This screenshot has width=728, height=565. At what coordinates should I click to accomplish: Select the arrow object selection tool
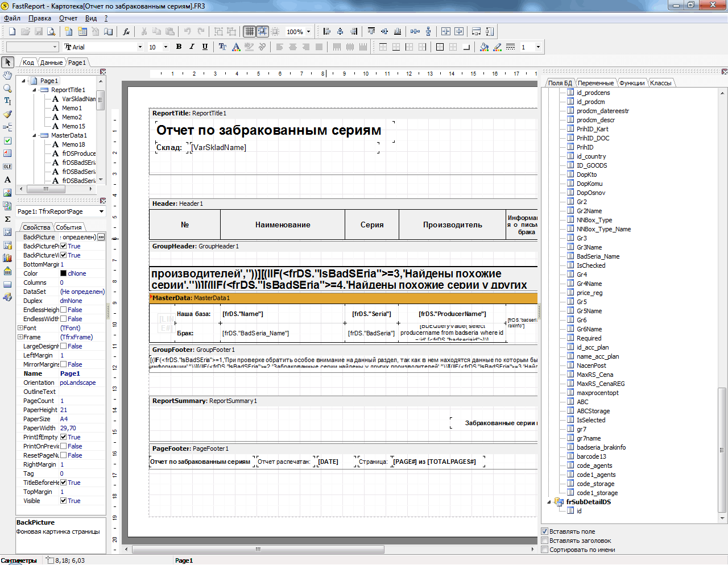point(8,62)
